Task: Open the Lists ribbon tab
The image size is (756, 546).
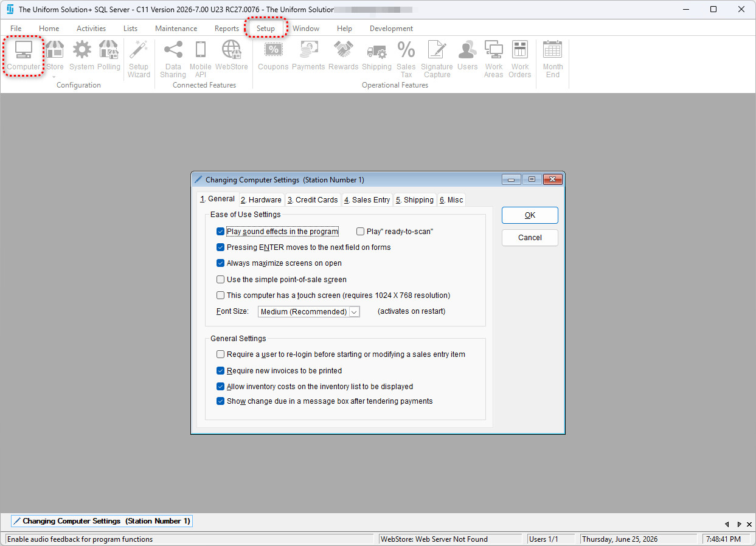Action: [x=130, y=29]
